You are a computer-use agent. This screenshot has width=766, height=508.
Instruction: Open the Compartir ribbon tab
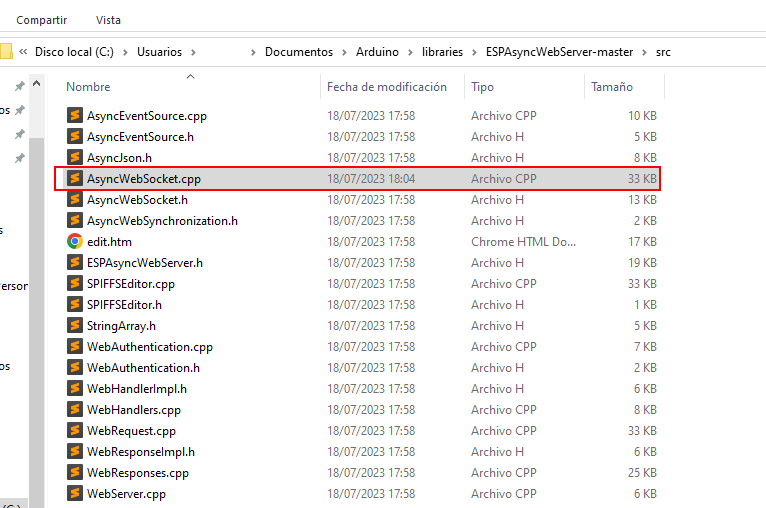click(x=42, y=20)
